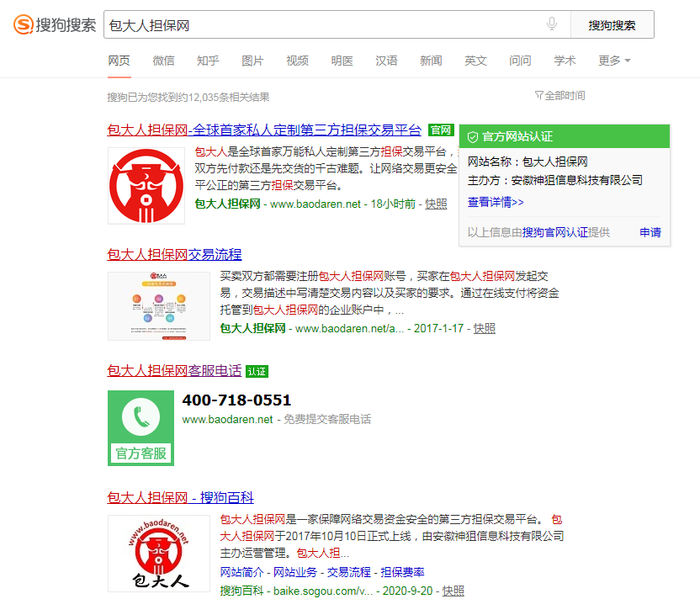Open the 交易流程 result thumbnail
Image resolution: width=700 pixels, height=599 pixels.
pyautogui.click(x=158, y=305)
